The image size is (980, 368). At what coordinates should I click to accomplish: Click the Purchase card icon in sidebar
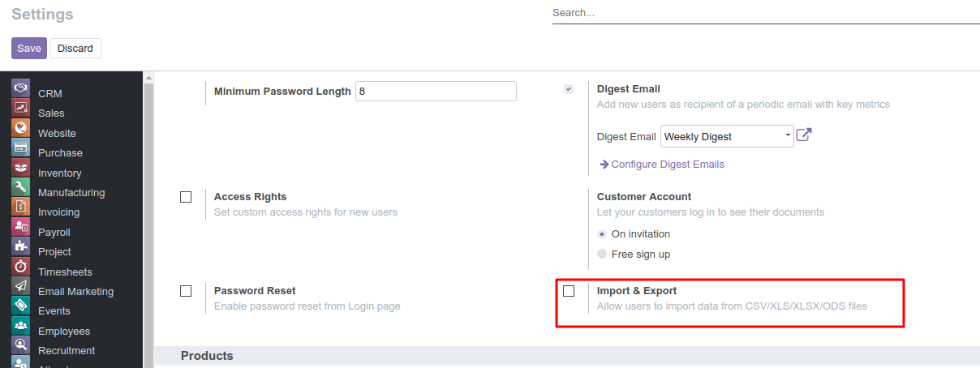pyautogui.click(x=20, y=147)
